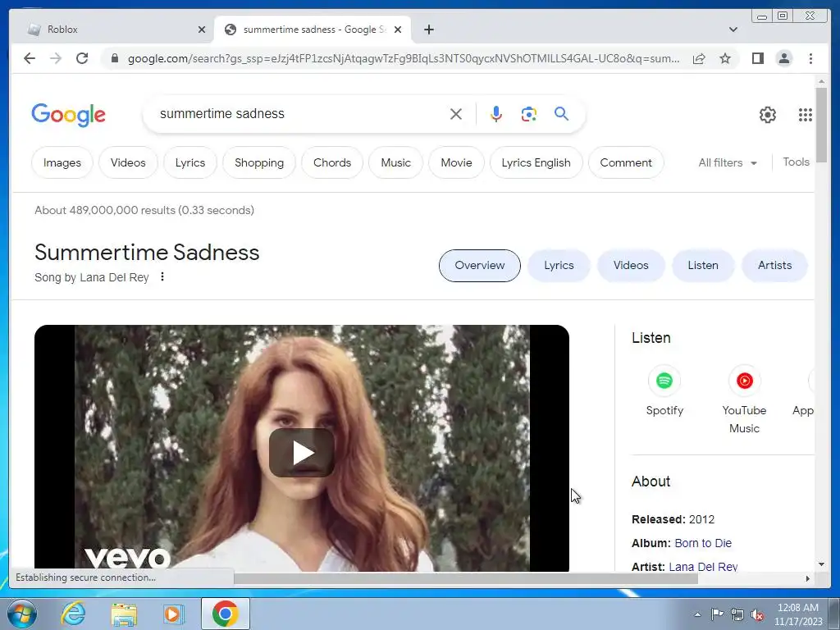
Task: Open the tab search dropdown arrow
Action: click(x=733, y=30)
